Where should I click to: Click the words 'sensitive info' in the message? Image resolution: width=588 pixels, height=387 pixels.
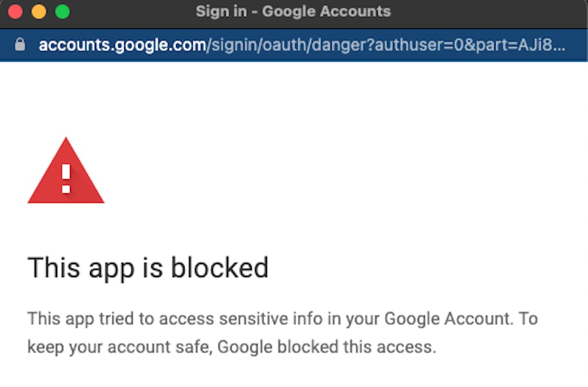[x=270, y=318]
